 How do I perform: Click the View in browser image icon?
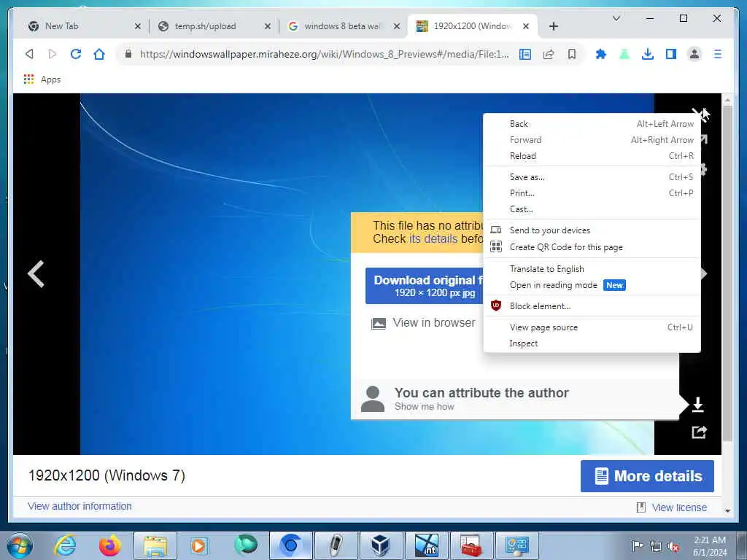(379, 323)
